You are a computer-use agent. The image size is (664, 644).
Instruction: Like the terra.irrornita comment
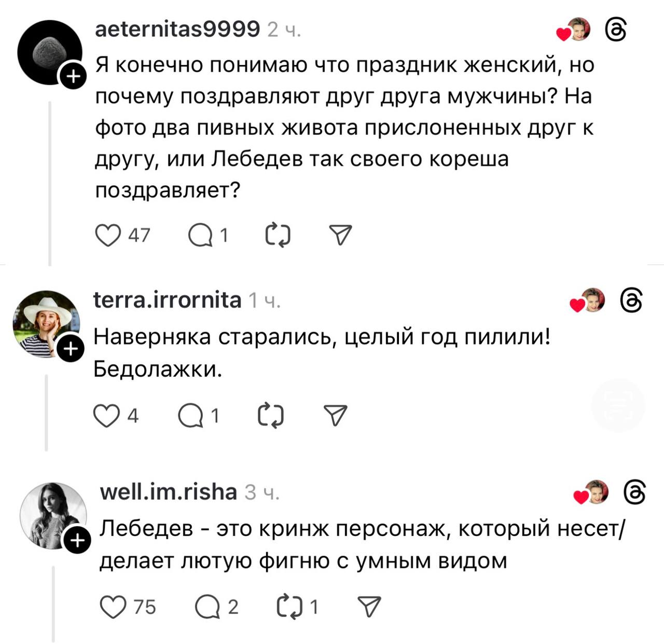click(106, 416)
